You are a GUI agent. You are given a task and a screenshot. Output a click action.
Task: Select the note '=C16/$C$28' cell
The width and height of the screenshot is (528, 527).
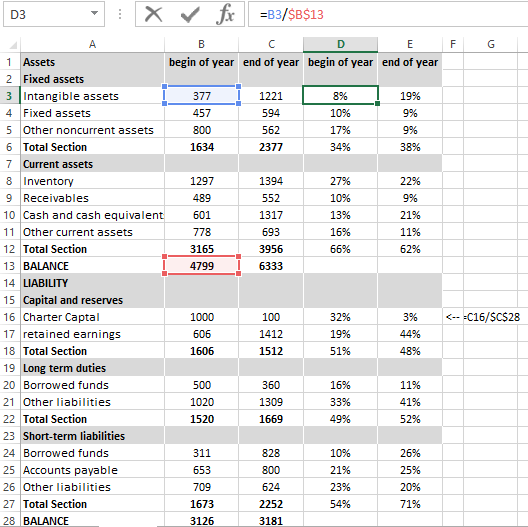491,317
